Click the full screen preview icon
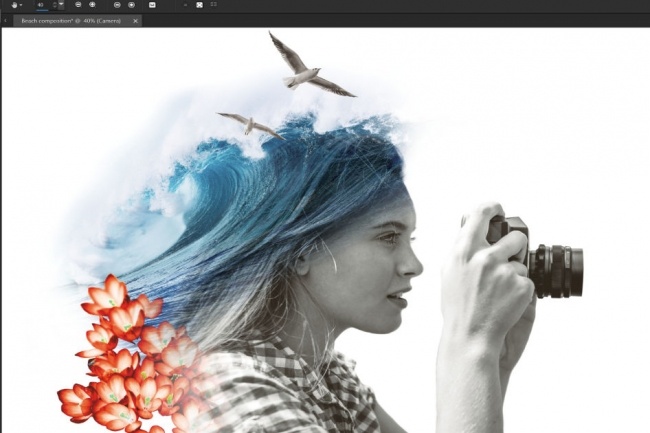The width and height of the screenshot is (650, 433). tap(199, 5)
